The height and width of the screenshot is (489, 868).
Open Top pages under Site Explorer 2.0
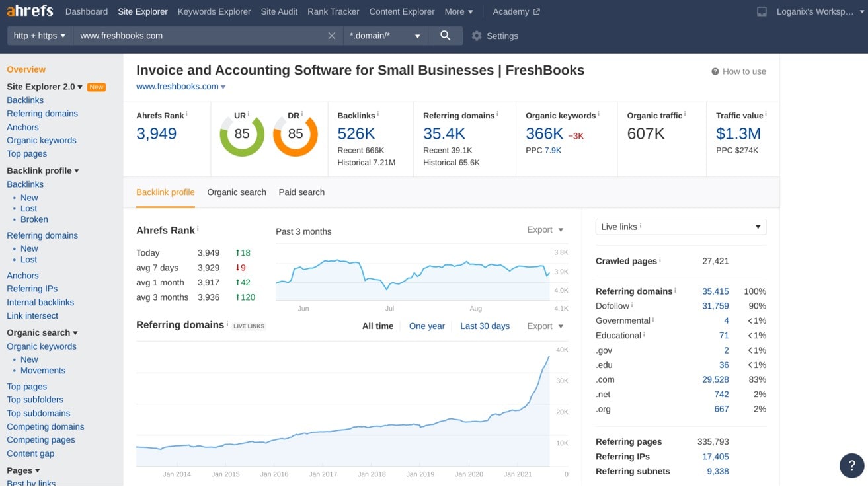[26, 153]
